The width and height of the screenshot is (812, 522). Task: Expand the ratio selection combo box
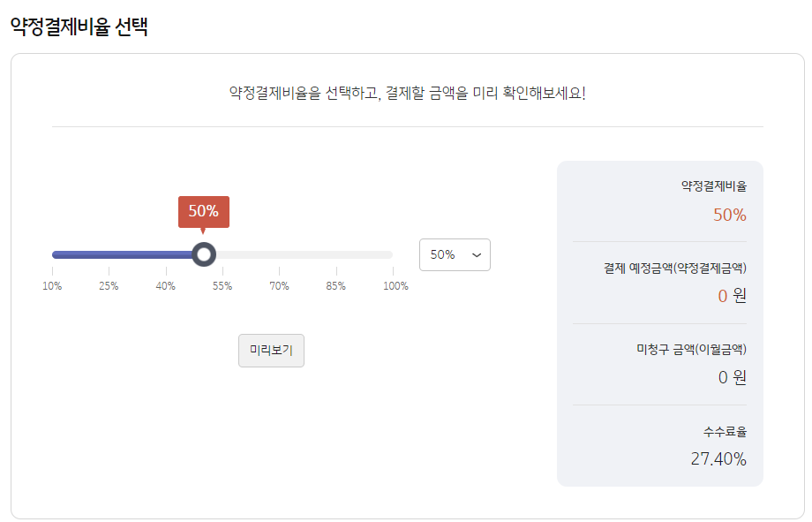pyautogui.click(x=455, y=255)
